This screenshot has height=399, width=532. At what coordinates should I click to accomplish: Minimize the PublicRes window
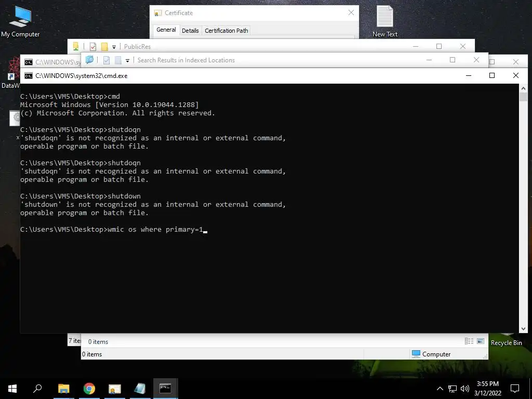416,46
